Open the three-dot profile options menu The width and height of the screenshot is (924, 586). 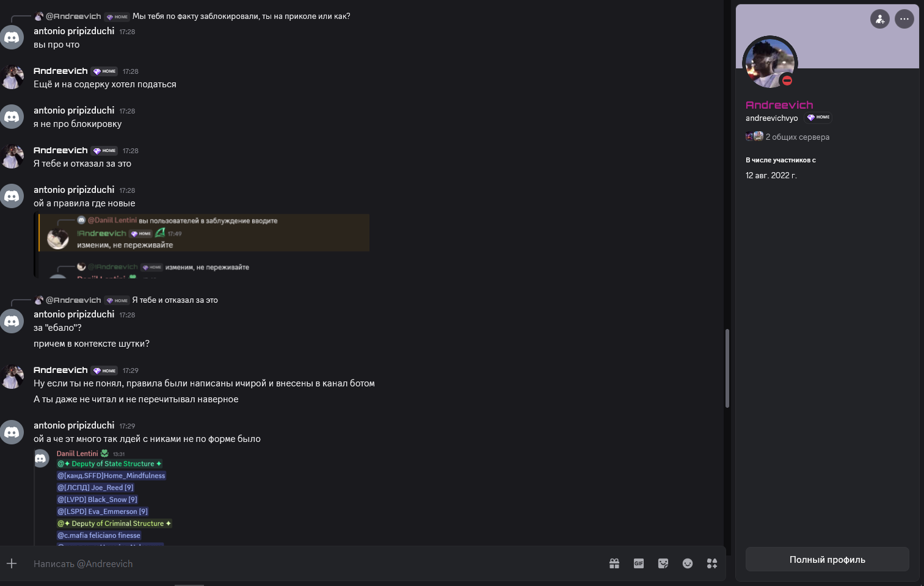(x=904, y=19)
